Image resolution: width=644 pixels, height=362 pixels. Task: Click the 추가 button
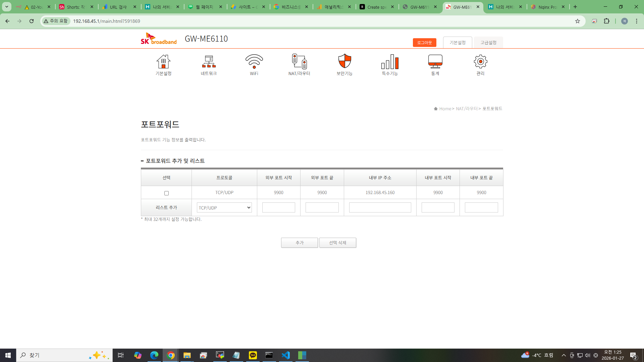[299, 243]
